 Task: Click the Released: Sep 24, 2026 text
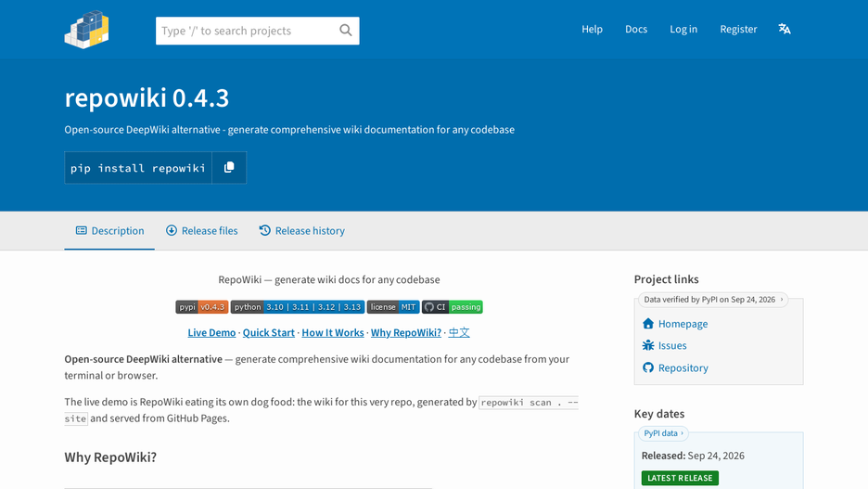tap(693, 456)
